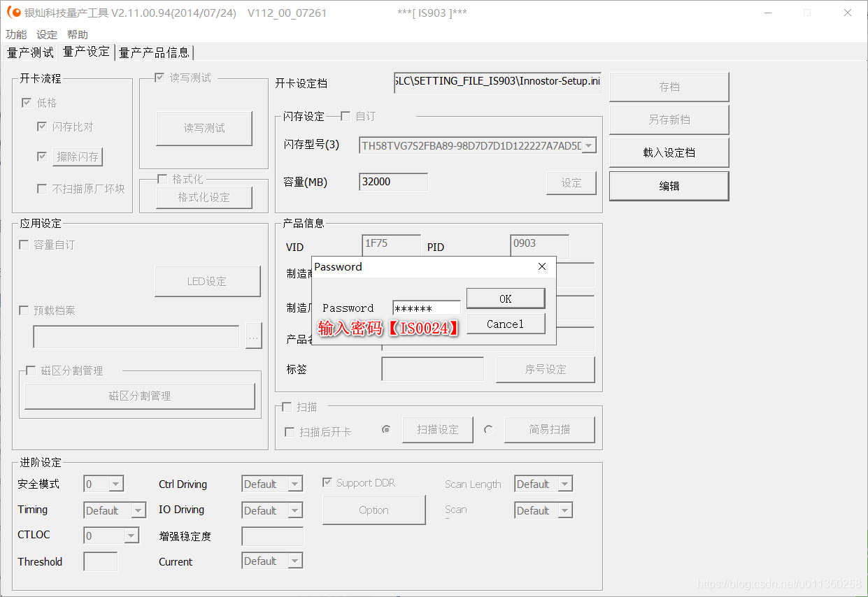Click the 载入设定档 button
This screenshot has width=868, height=597.
click(669, 152)
